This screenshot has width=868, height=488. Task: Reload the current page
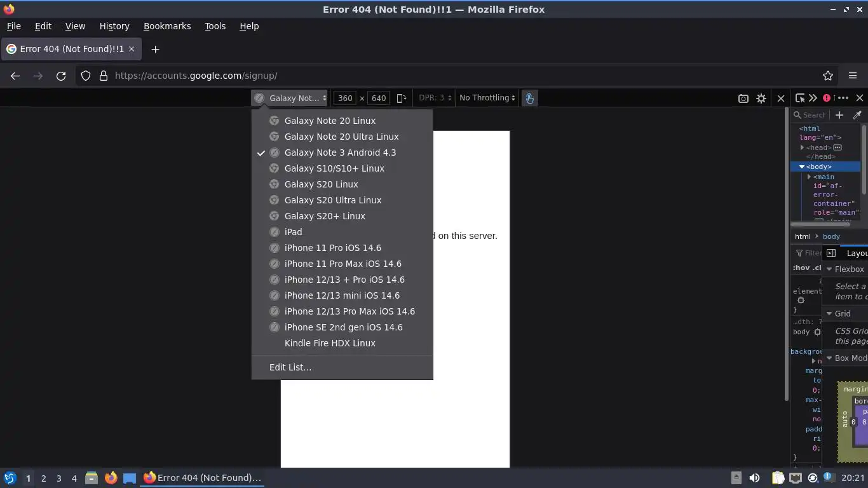coord(61,76)
